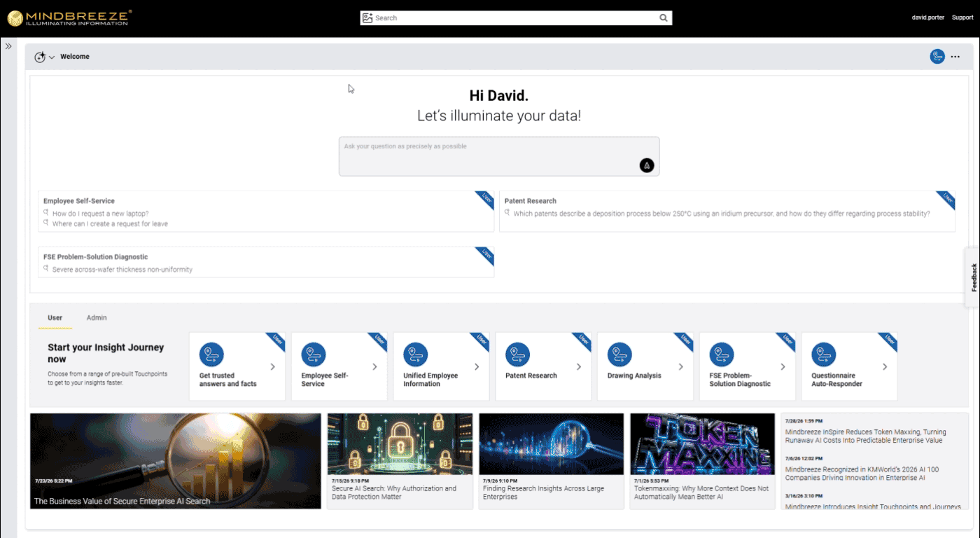
Task: Click the Questionnaire Auto-Responder touchpoint icon
Action: (x=824, y=354)
